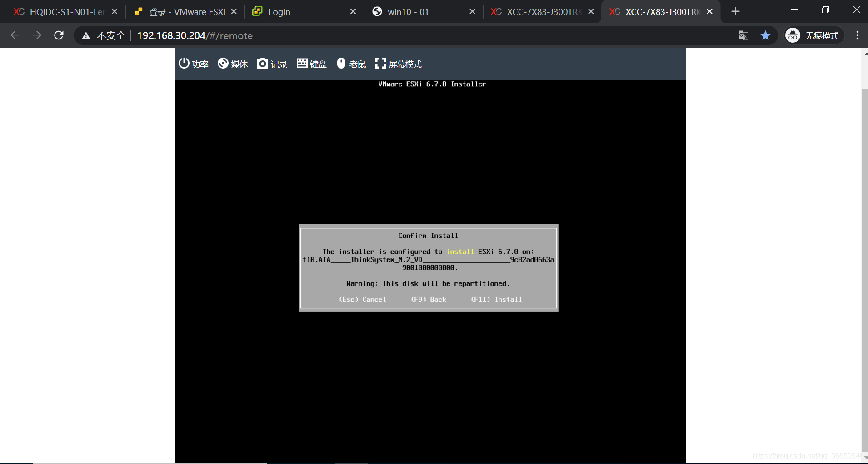Click (Esc) Cancel in installer dialog
The height and width of the screenshot is (464, 868).
coord(363,300)
